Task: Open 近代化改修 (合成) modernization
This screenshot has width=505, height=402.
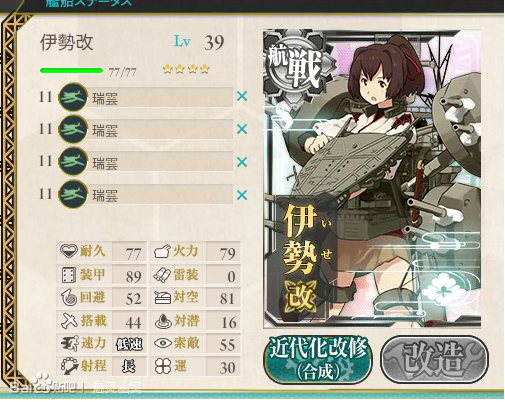Action: [x=318, y=359]
